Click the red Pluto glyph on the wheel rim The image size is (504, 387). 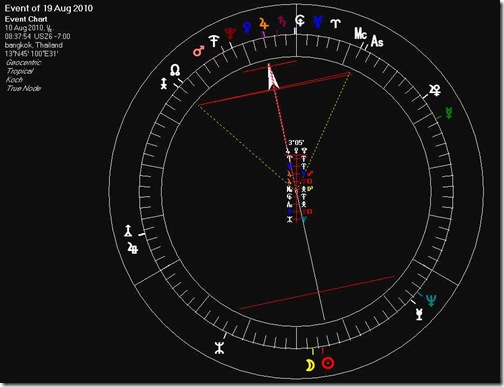230,33
